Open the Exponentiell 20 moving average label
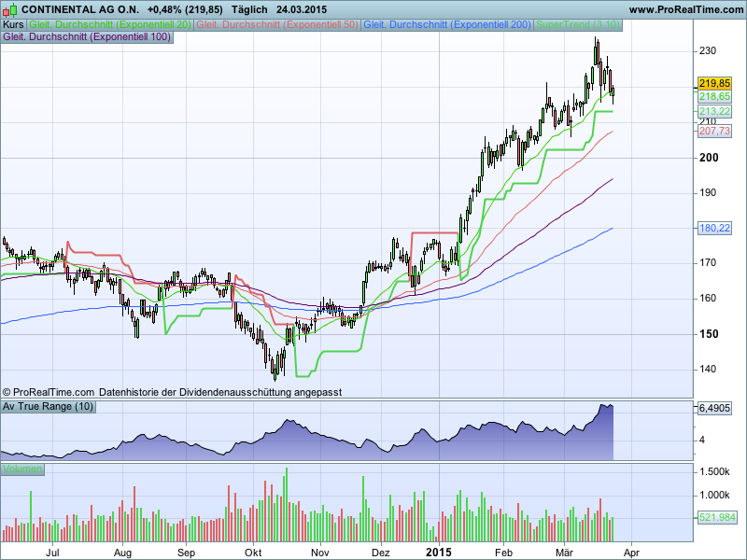 [110, 25]
